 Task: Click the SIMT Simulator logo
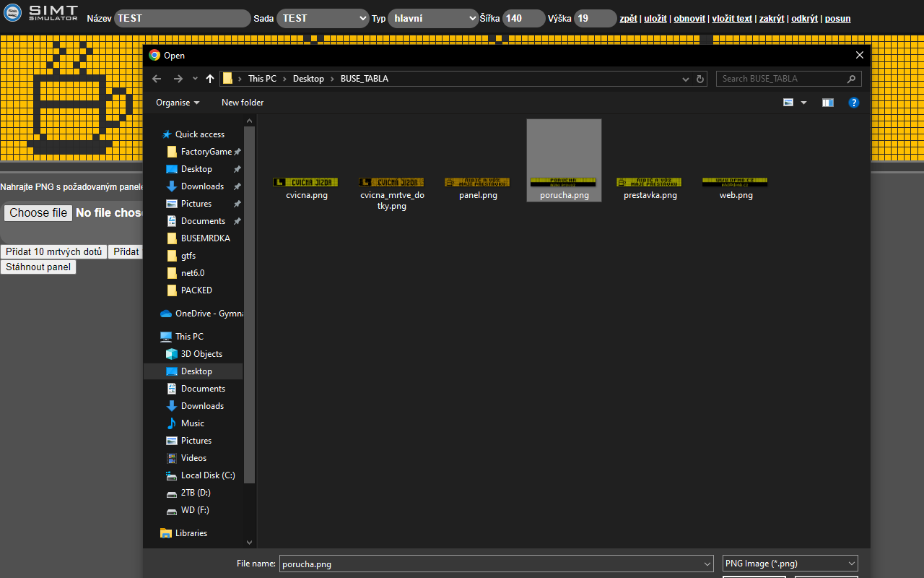click(x=41, y=13)
